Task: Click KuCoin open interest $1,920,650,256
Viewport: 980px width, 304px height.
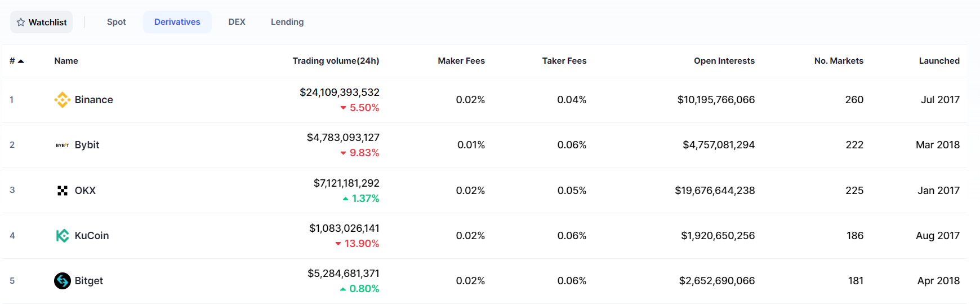Action: coord(718,236)
